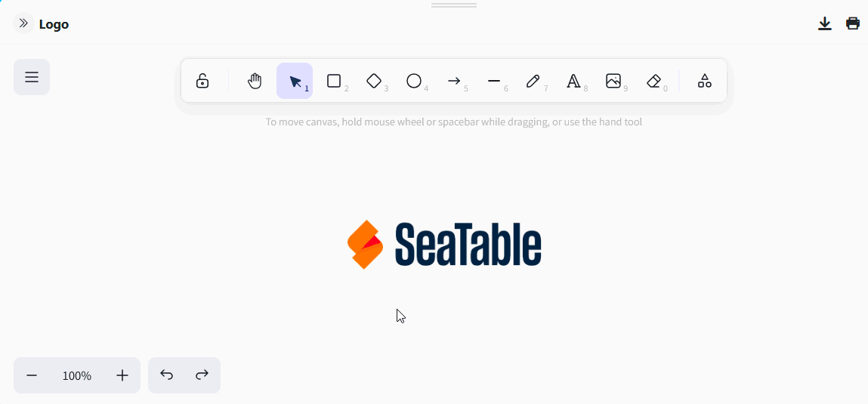
Task: Select the Hand panning tool
Action: pos(255,81)
